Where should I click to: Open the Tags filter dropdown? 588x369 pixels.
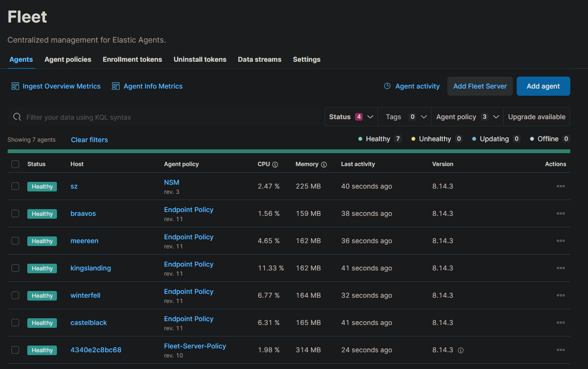click(x=405, y=117)
